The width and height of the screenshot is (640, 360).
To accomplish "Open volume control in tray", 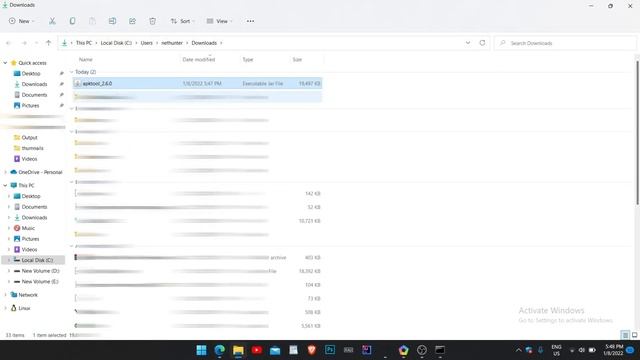I will pyautogui.click(x=582, y=350).
